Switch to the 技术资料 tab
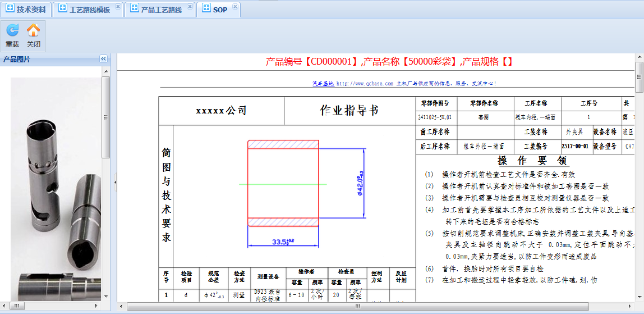Viewport: 644px width, 314px height. pyautogui.click(x=26, y=10)
